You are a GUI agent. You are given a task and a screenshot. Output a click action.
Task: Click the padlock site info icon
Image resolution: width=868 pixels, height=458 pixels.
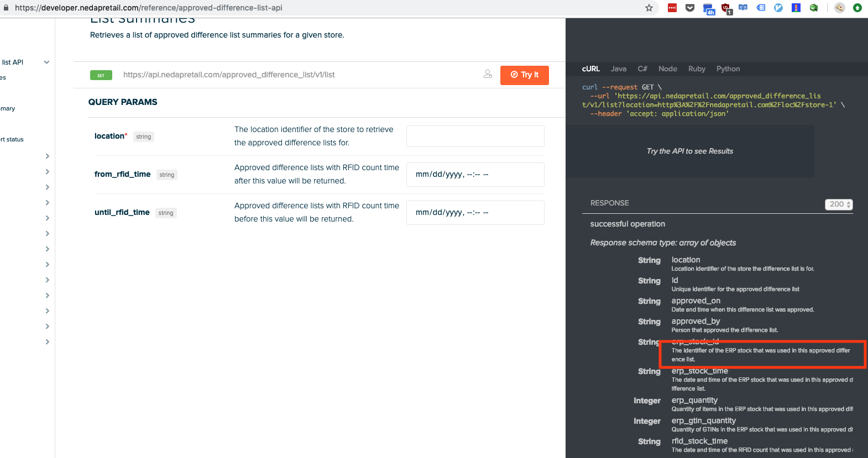pyautogui.click(x=6, y=8)
